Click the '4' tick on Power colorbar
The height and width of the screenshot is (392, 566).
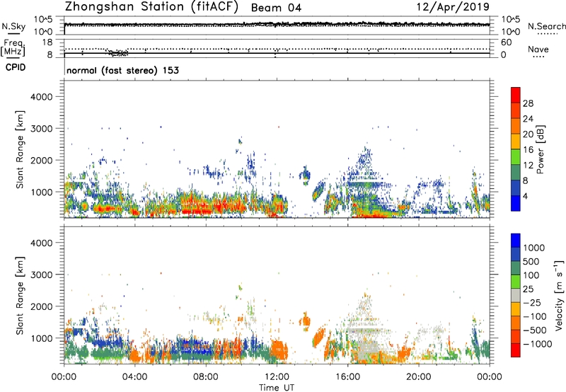click(526, 196)
